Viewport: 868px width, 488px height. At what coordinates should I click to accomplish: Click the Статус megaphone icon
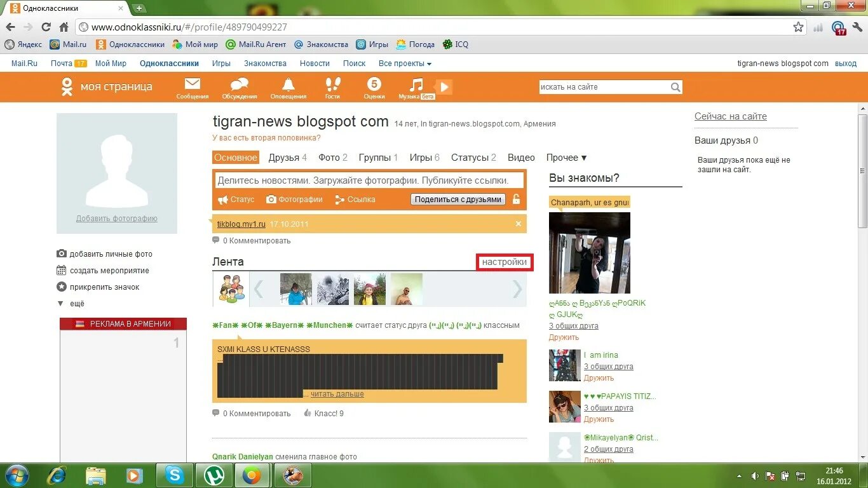tap(222, 200)
